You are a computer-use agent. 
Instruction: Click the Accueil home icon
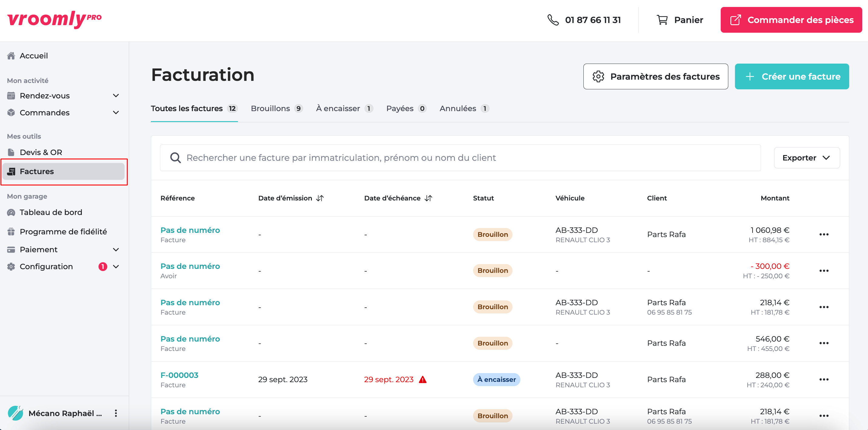[x=11, y=55]
